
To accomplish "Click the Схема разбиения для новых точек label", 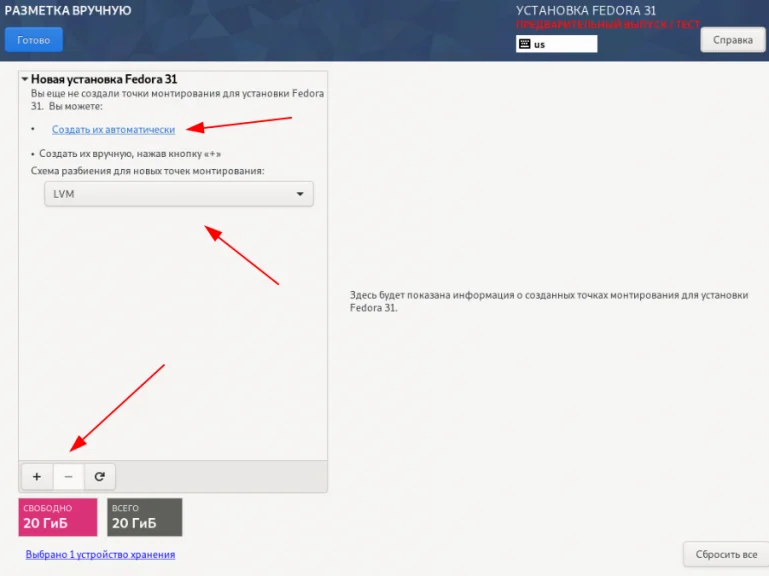I will 147,171.
